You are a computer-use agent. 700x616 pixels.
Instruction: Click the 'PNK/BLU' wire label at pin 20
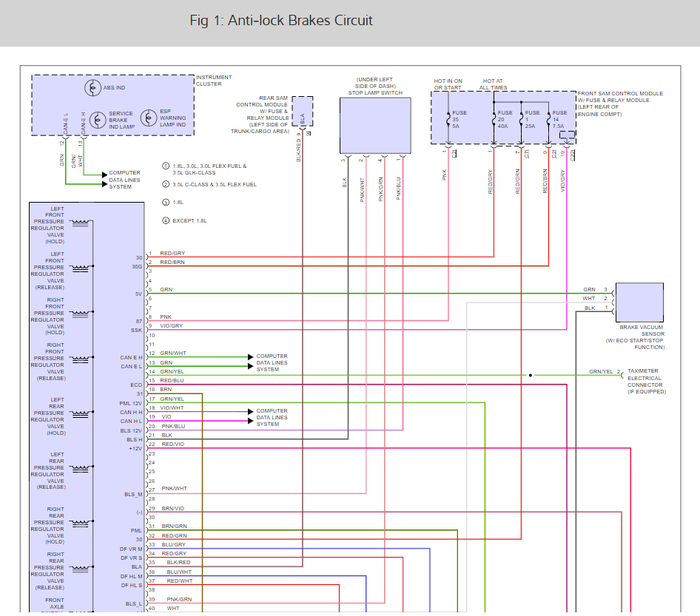coord(173,427)
